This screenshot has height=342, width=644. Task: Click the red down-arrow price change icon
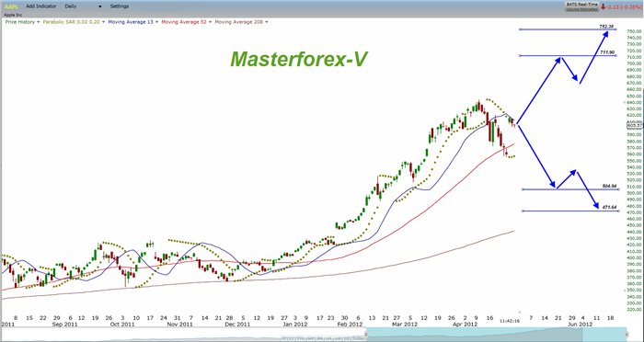(603, 6)
